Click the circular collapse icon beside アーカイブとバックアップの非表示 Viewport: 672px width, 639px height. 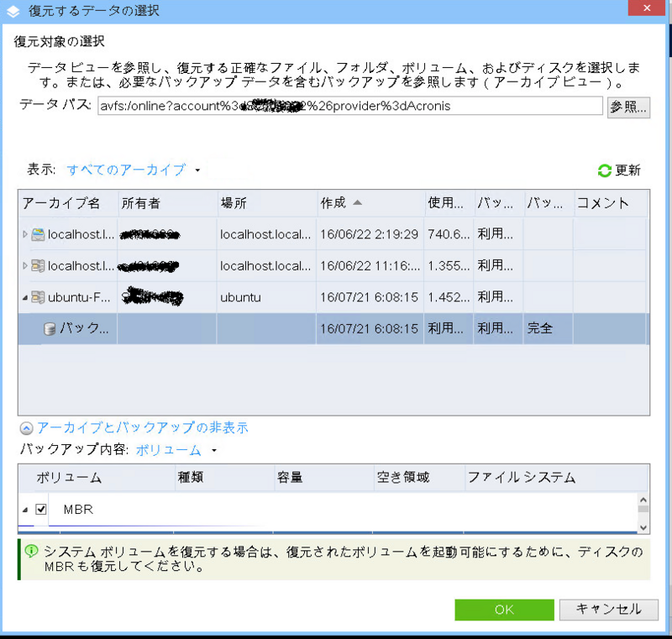point(26,428)
